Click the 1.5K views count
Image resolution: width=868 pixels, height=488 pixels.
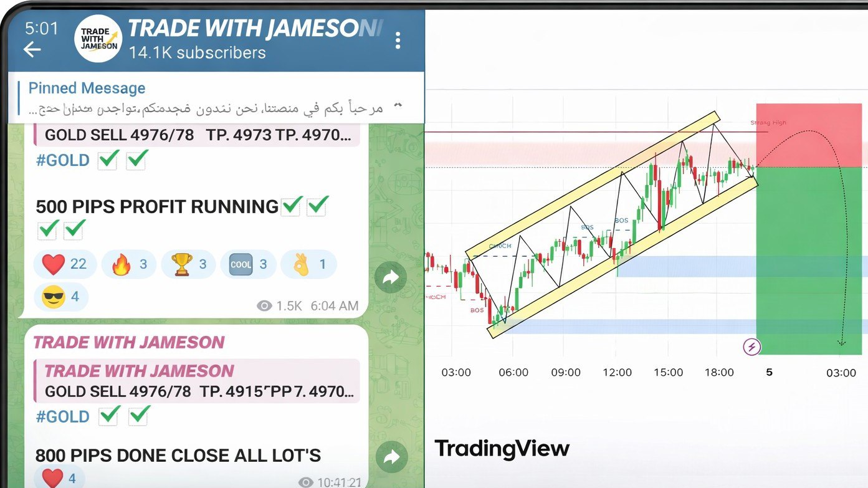point(280,306)
